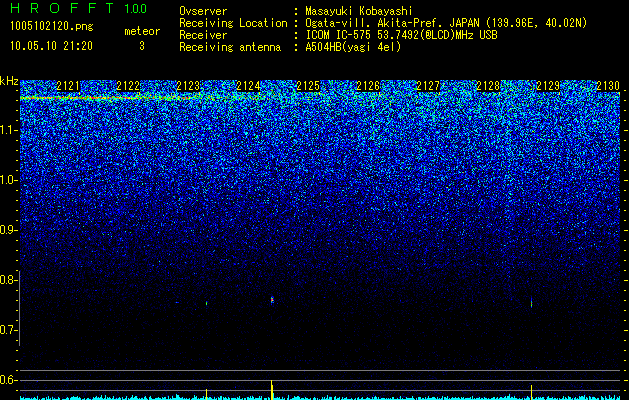Click the yellow level spike near 2129
The width and height of the screenshot is (629, 400).
[x=531, y=392]
